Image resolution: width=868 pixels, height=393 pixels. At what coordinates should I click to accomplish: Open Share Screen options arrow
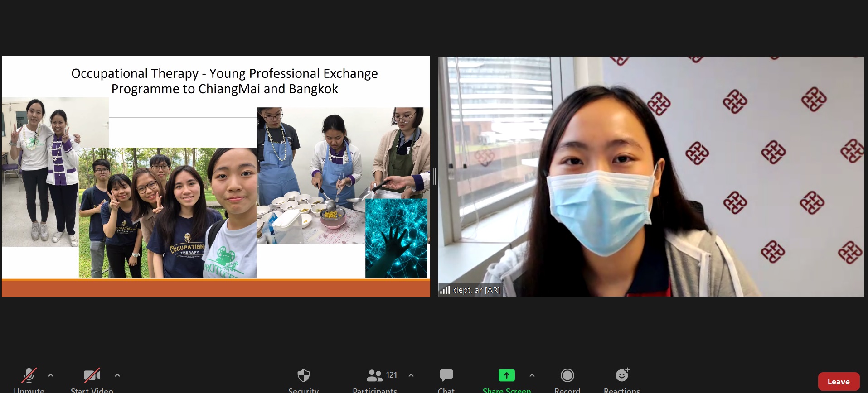pos(532,375)
